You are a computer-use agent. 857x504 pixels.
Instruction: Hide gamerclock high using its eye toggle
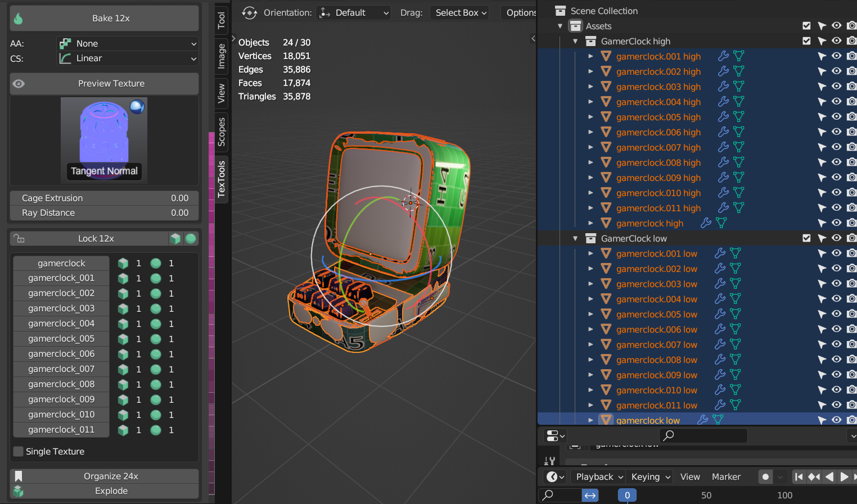(x=836, y=223)
